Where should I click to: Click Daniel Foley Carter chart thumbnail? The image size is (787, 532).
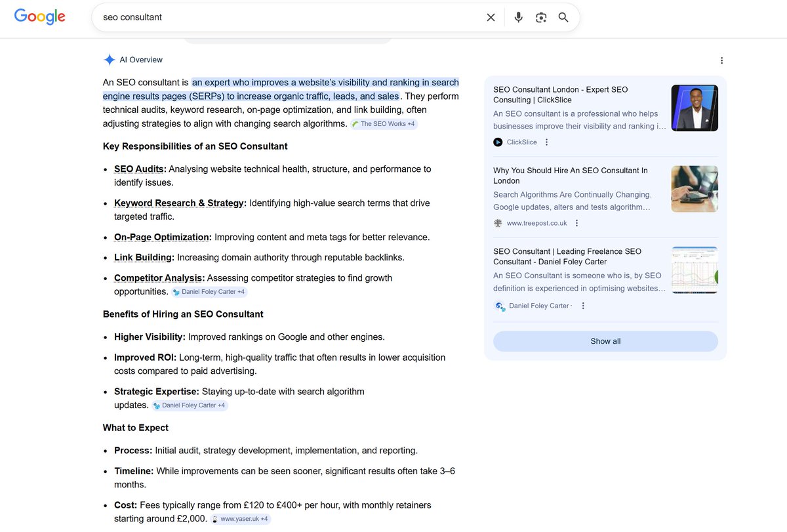point(695,270)
